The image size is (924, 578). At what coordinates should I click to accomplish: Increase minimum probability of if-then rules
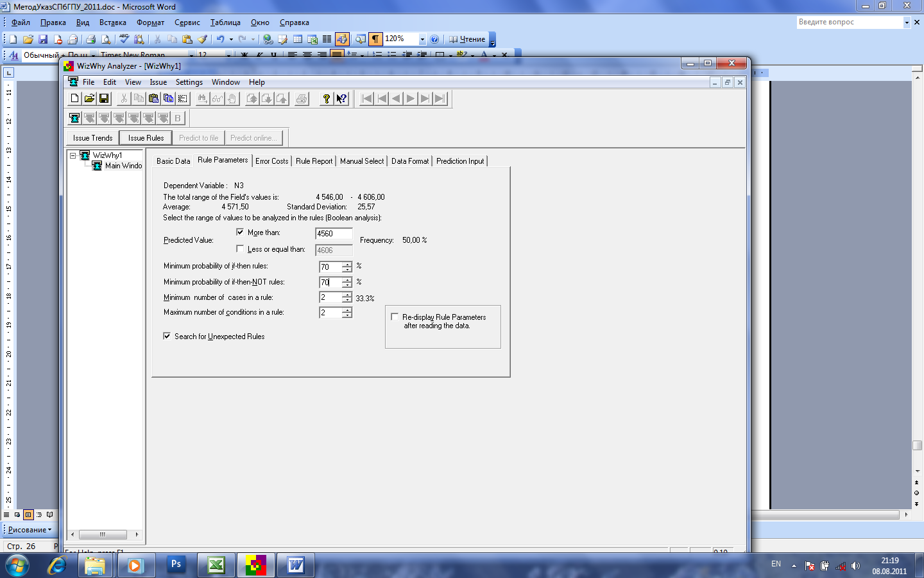coord(347,263)
